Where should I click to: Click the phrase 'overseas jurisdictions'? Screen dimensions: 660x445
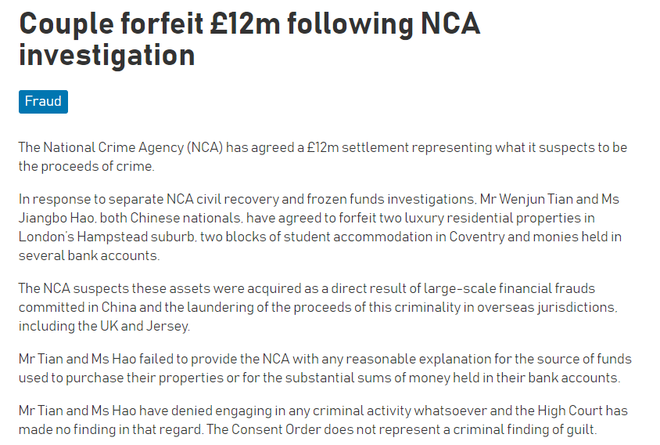(x=540, y=306)
